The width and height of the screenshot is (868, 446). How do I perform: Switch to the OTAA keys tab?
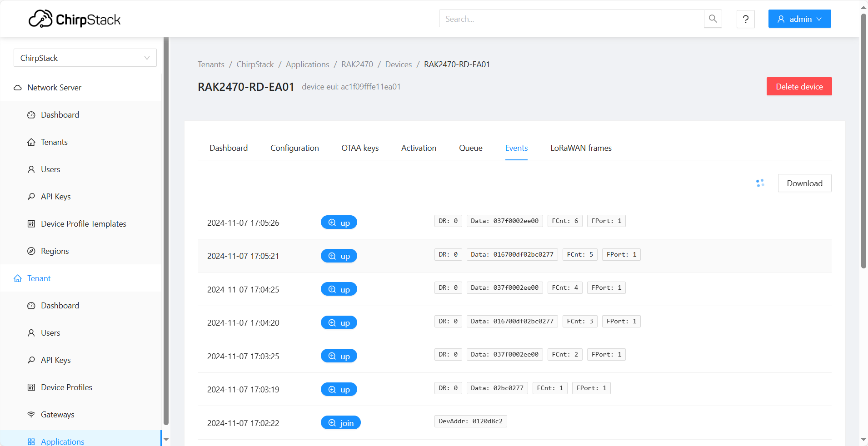coord(360,148)
